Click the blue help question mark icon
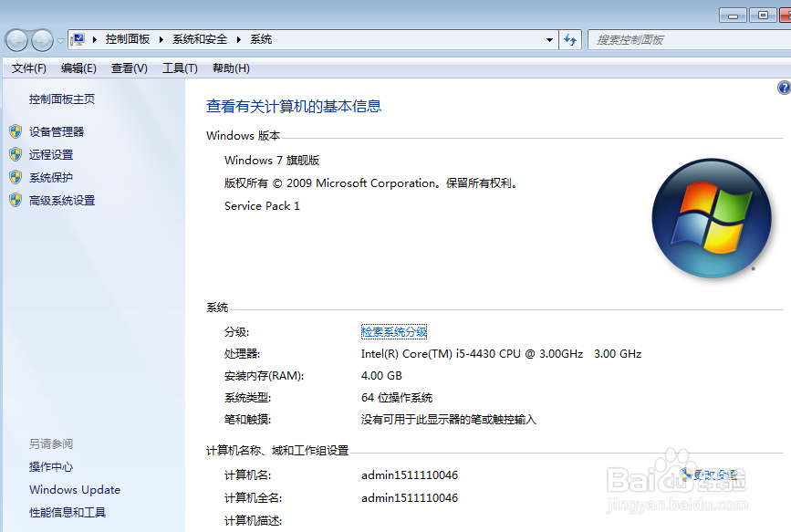 [785, 88]
